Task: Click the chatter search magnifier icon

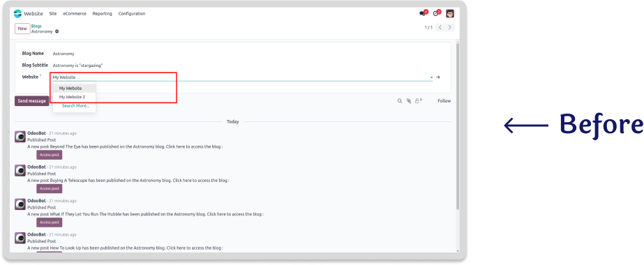Action: coord(400,101)
